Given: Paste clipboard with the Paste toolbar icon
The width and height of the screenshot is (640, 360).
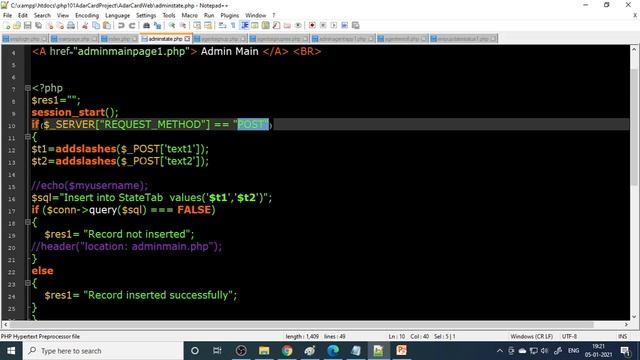Looking at the screenshot, I should tap(107, 25).
